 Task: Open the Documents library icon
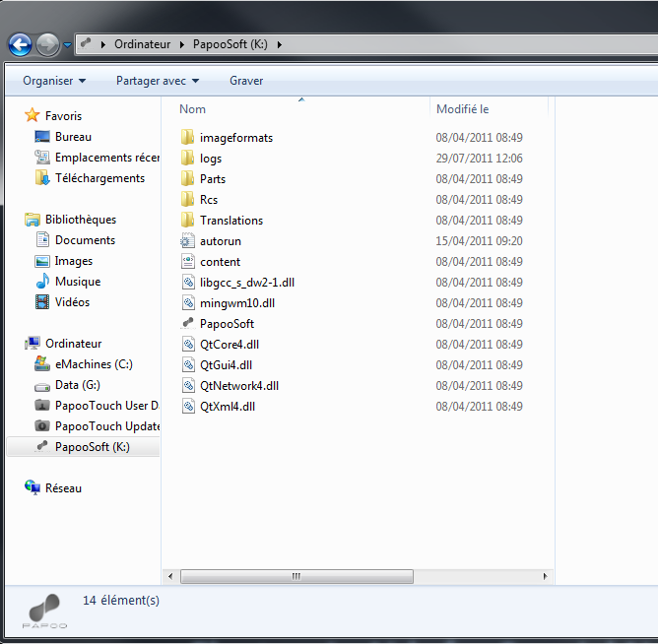[x=42, y=240]
